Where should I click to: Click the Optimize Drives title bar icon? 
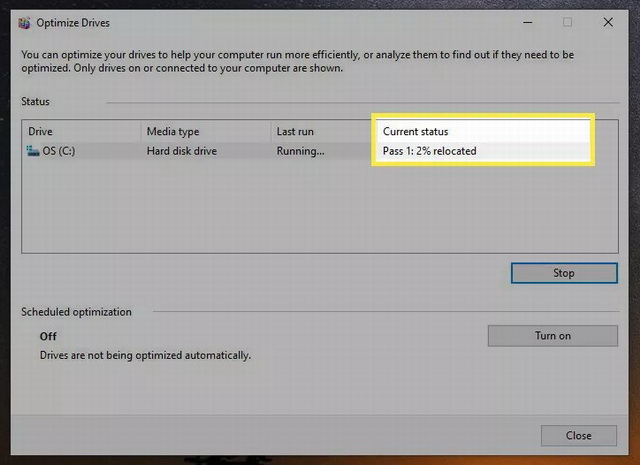click(24, 23)
